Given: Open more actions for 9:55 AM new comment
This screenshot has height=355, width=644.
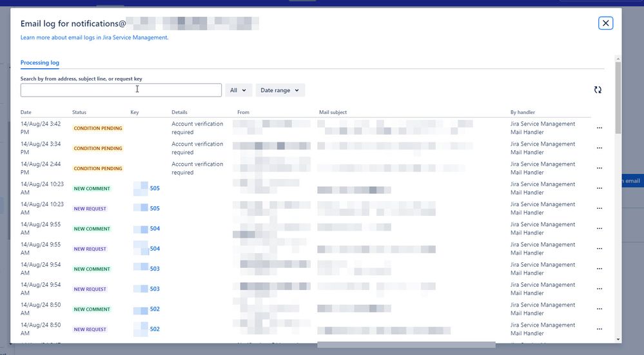Looking at the screenshot, I should click(x=600, y=229).
